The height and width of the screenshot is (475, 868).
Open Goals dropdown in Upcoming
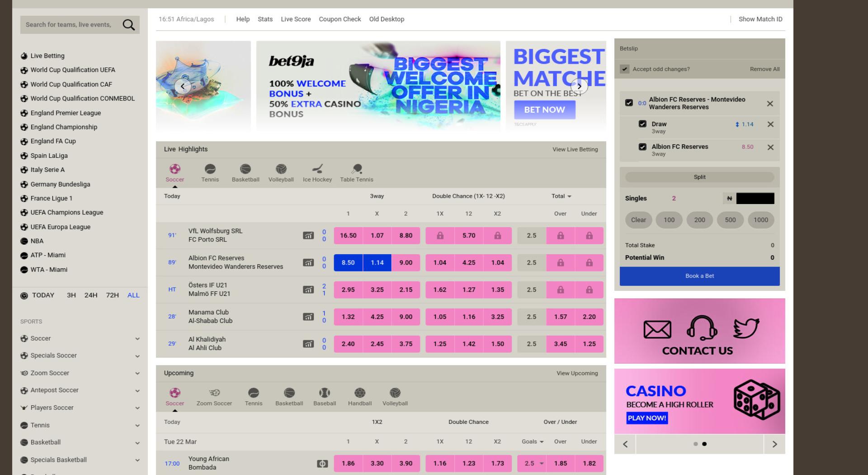pyautogui.click(x=533, y=442)
